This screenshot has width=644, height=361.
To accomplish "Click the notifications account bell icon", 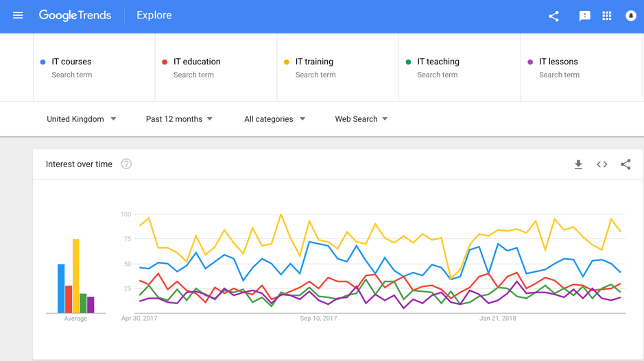I will (630, 16).
